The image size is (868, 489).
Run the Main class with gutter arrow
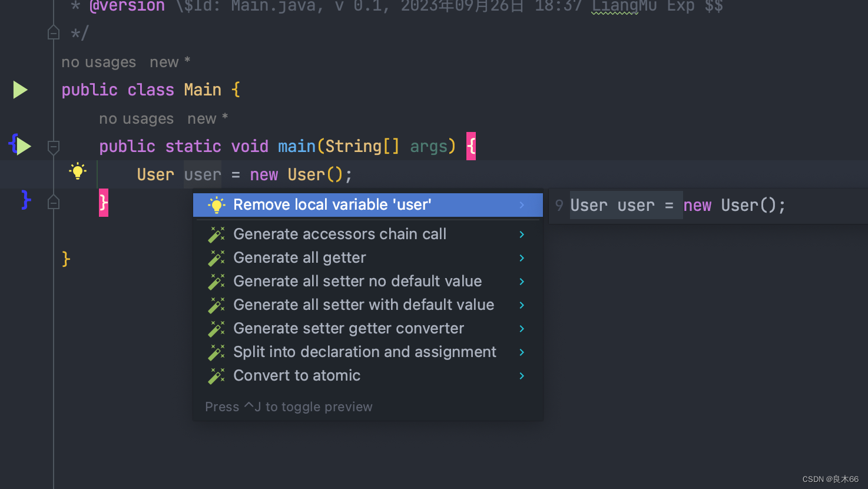coord(21,90)
